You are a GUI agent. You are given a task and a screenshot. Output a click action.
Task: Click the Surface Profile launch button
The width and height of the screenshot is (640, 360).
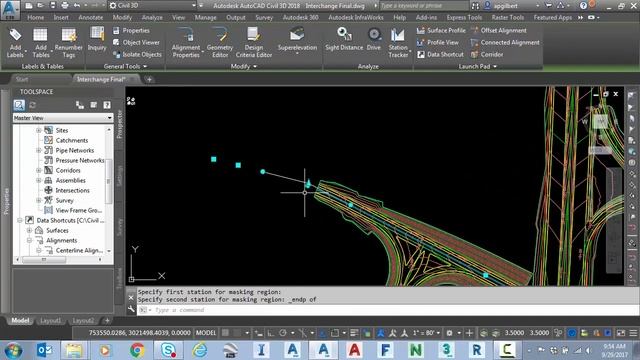[x=441, y=31]
